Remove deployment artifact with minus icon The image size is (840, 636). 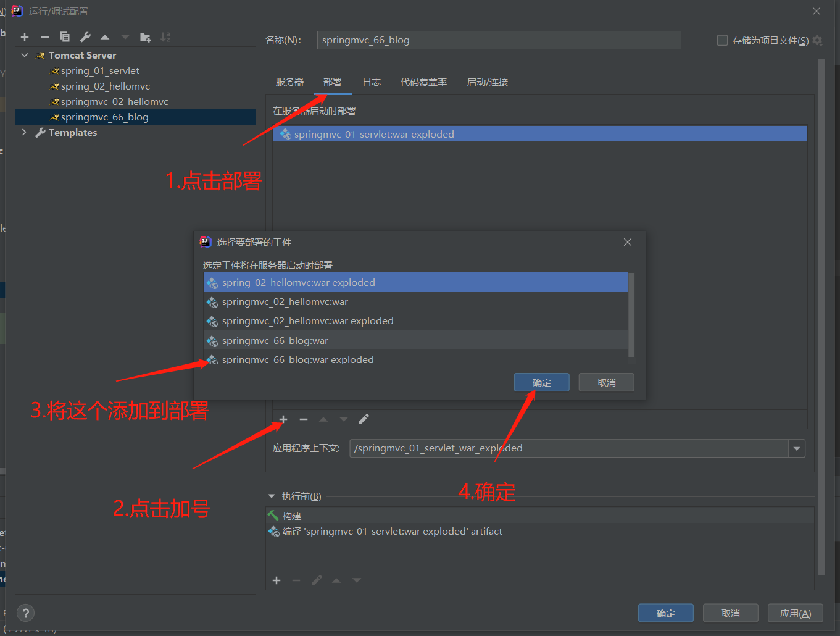(x=304, y=419)
